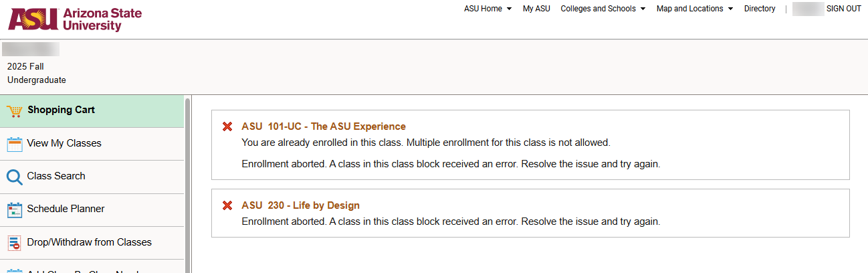Expand the Map and Locations dropdown
The width and height of the screenshot is (868, 273).
(694, 9)
